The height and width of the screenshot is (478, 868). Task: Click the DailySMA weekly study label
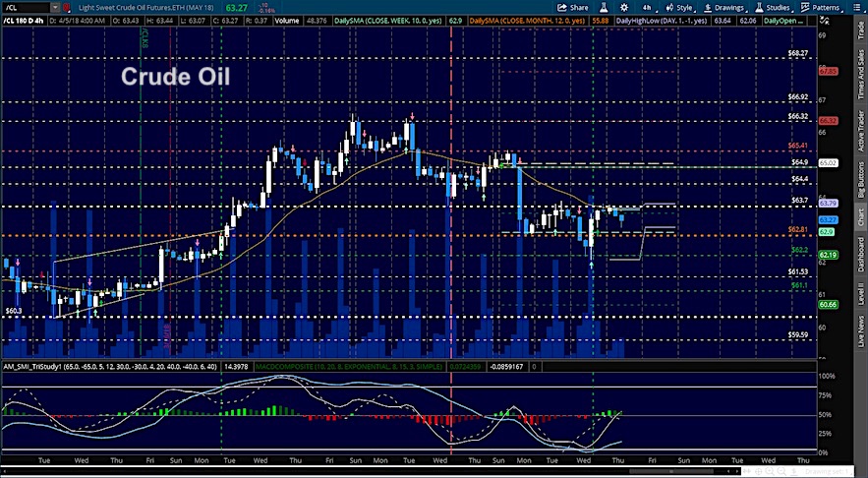(398, 20)
